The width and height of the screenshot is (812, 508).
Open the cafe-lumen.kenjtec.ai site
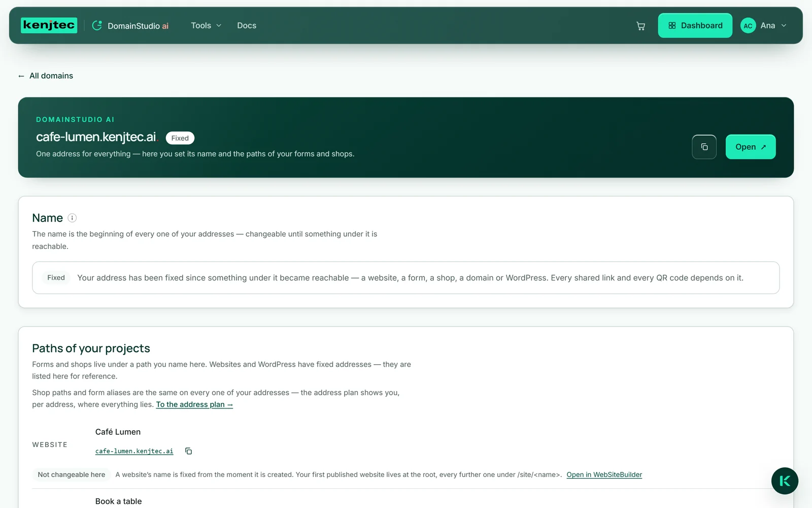click(x=750, y=147)
